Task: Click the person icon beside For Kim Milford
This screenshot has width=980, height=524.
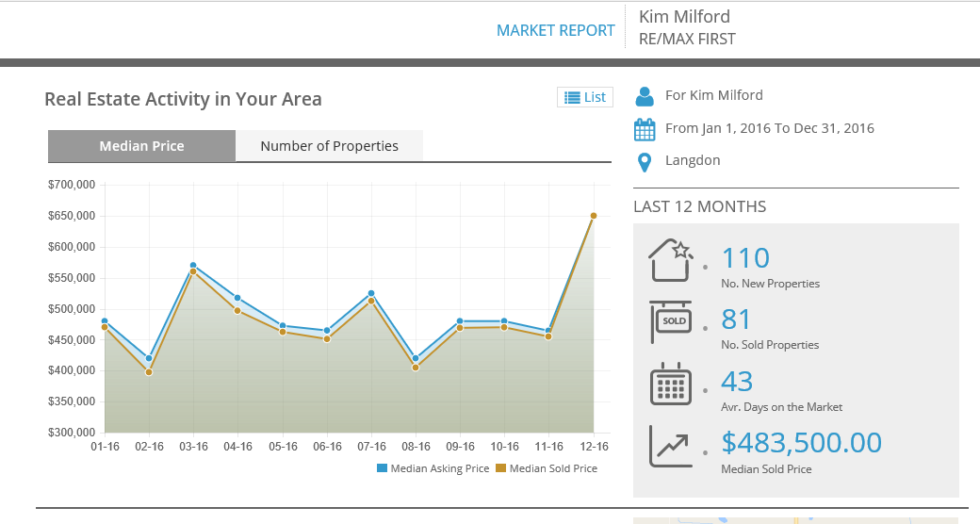Action: 645,96
